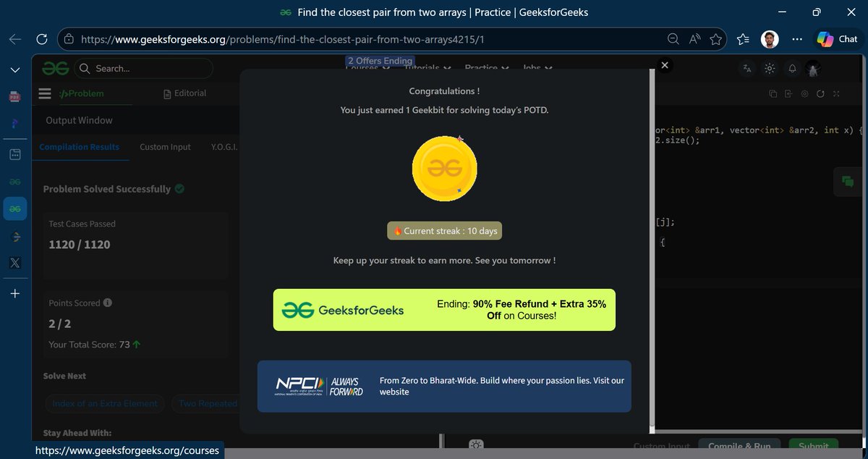Click the Custom Input option under the editor

pyautogui.click(x=661, y=447)
